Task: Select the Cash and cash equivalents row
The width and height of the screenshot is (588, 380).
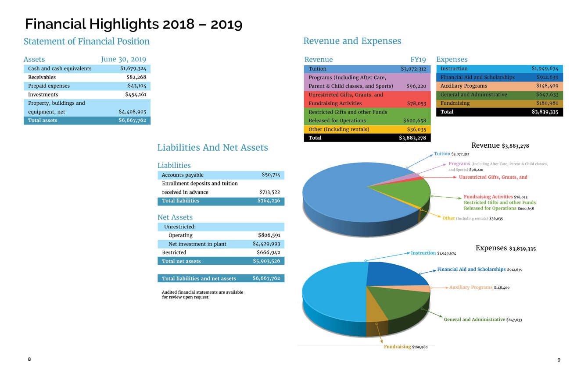Action: coord(87,69)
